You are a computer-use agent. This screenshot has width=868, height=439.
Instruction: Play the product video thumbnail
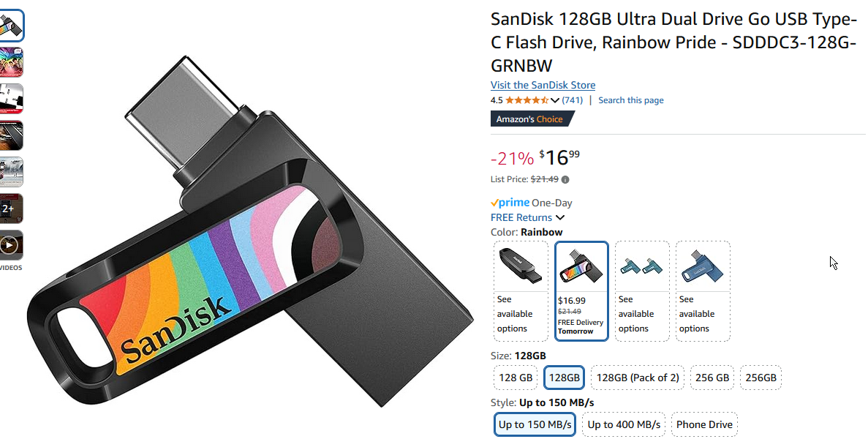10,244
